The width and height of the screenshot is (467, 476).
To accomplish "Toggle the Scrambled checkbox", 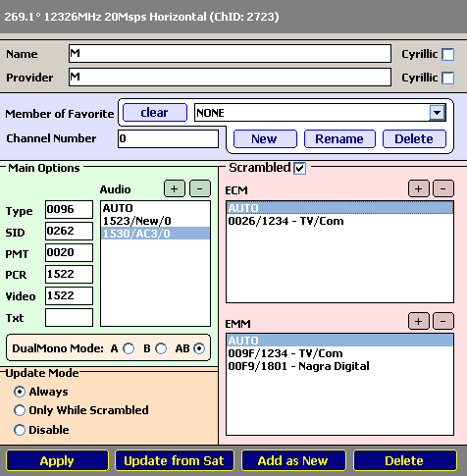I will tap(299, 169).
